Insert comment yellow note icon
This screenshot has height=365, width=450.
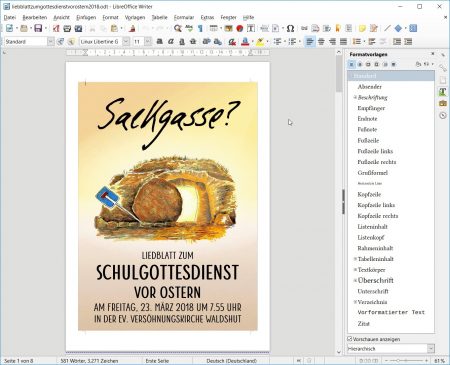(x=362, y=28)
